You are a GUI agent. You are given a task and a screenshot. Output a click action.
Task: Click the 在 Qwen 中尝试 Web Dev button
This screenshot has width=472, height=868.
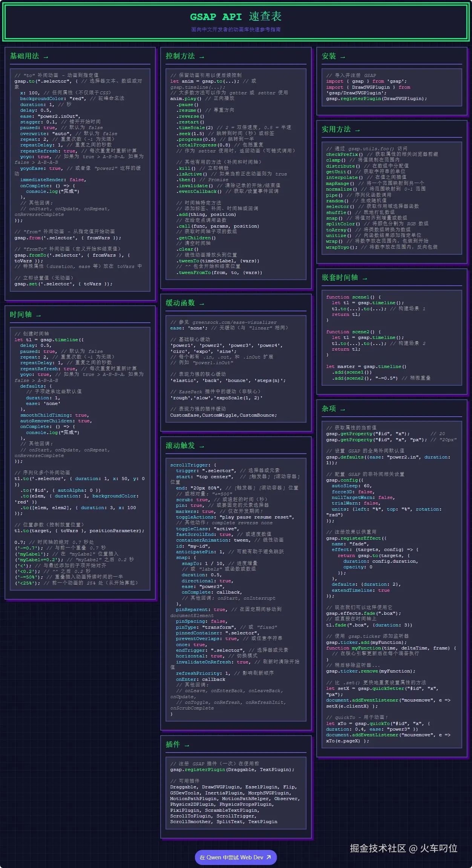pos(236,857)
